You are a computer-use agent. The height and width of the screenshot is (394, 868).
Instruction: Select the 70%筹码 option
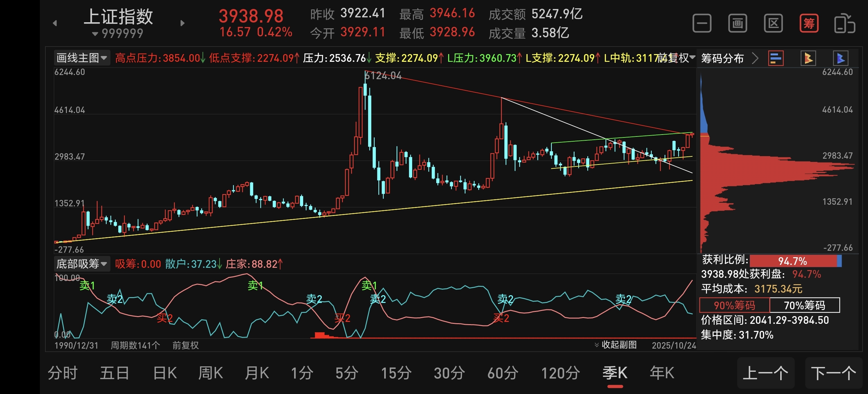tap(804, 305)
